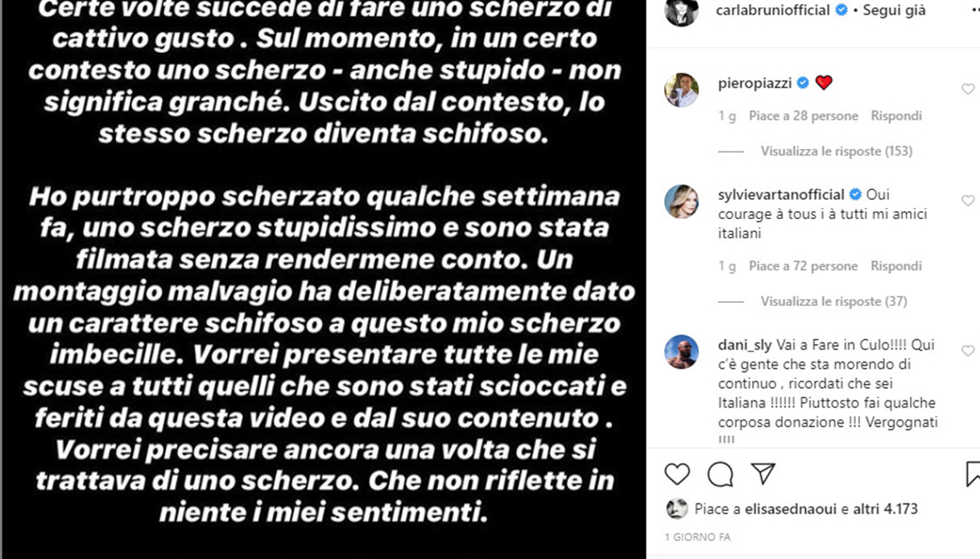Image resolution: width=980 pixels, height=559 pixels.
Task: Open sylvievartanofficial avatar
Action: 681,201
